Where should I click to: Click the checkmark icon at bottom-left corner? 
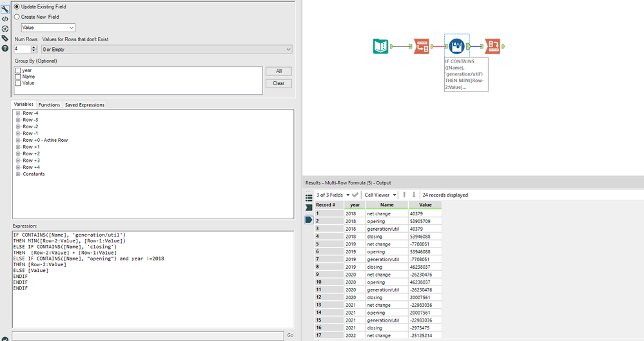(x=5, y=339)
